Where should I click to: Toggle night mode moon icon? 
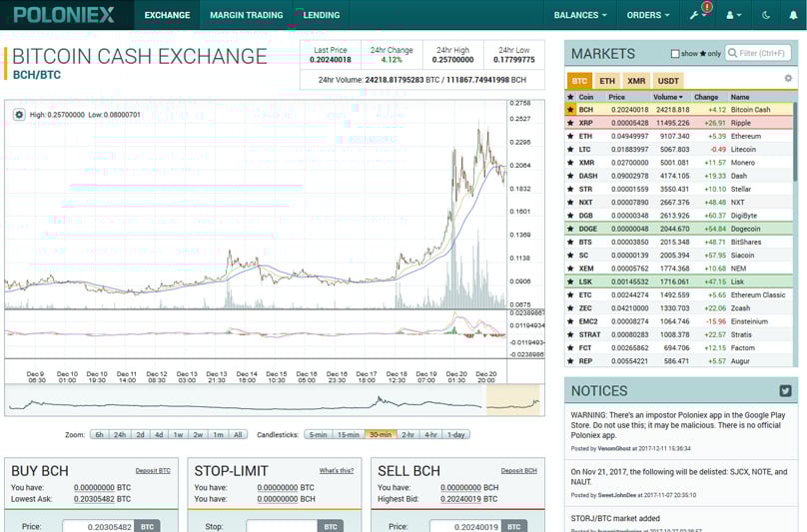[x=766, y=15]
